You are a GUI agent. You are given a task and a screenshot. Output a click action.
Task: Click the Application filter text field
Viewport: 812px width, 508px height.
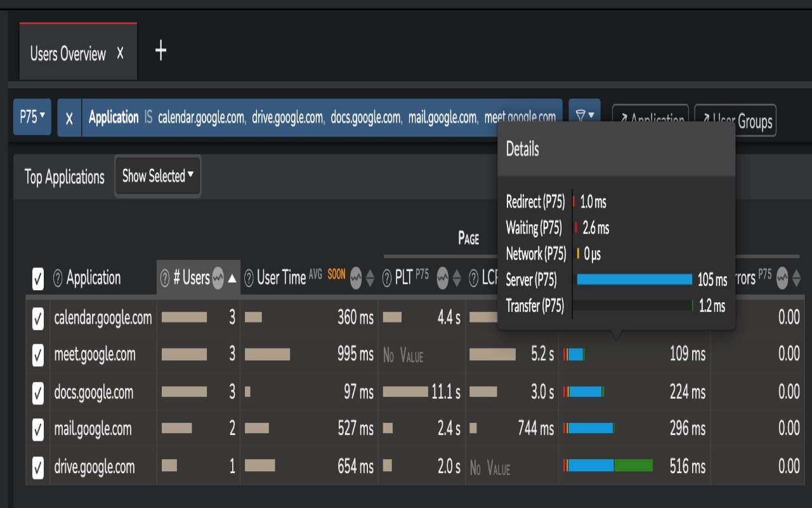pos(322,117)
